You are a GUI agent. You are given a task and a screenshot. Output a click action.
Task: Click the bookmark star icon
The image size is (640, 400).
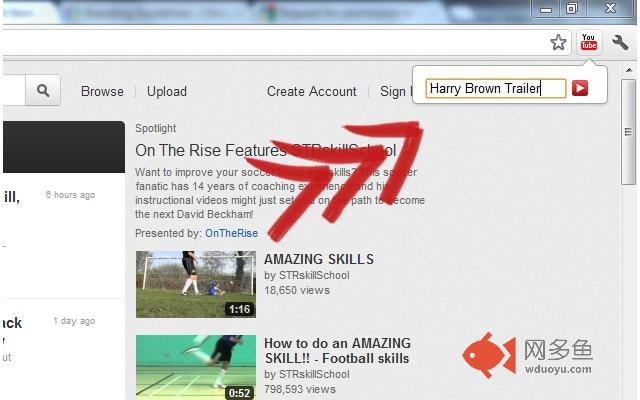(558, 42)
